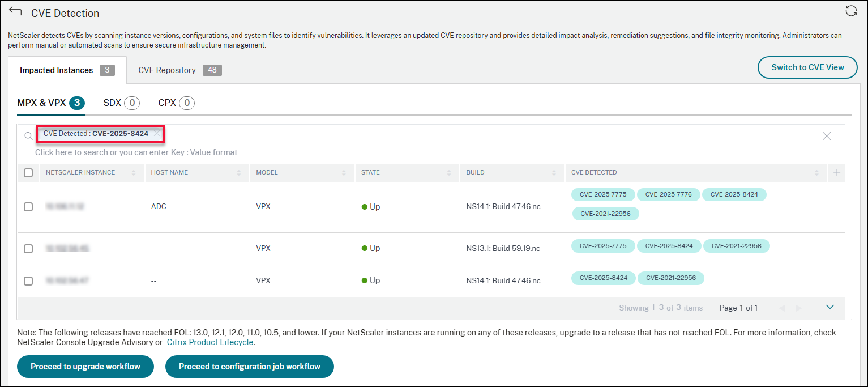This screenshot has width=868, height=387.
Task: Click VPX model in ADC row
Action: pos(263,207)
